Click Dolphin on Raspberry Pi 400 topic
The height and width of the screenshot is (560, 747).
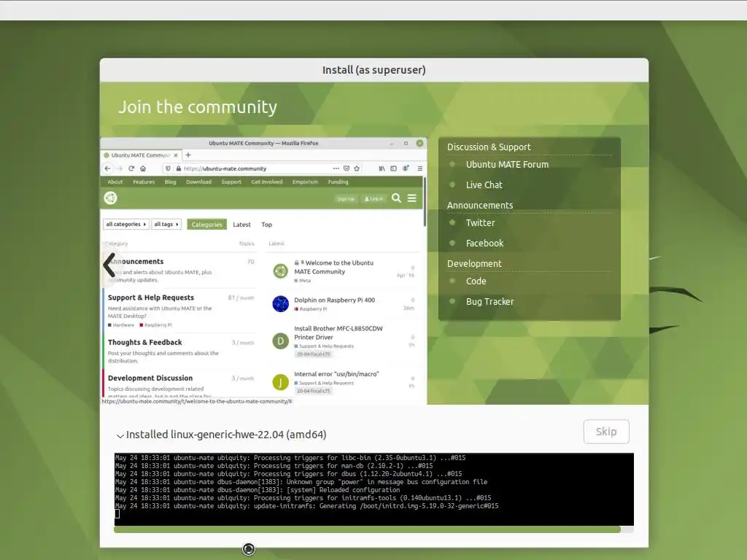pos(334,300)
